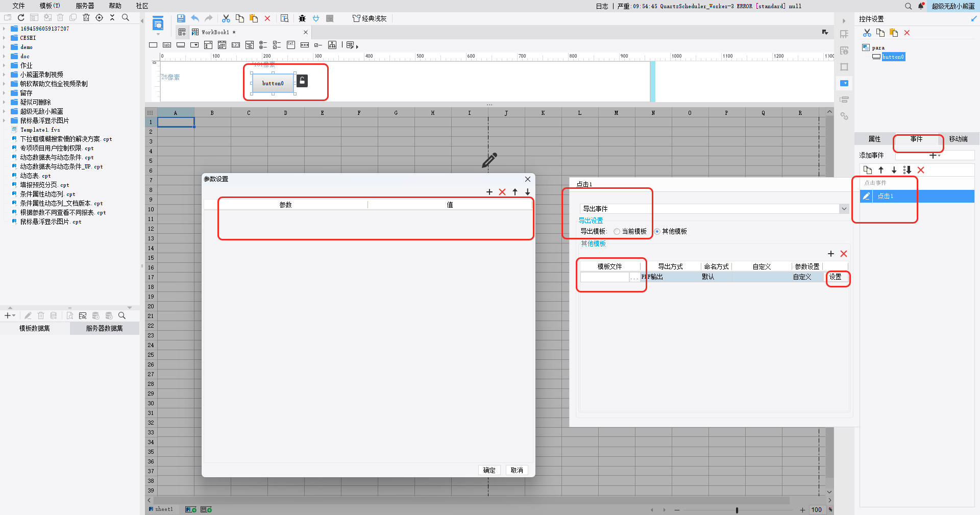Click the 模板文件 input field in the table
Image resolution: width=980 pixels, height=515 pixels.
(x=604, y=277)
